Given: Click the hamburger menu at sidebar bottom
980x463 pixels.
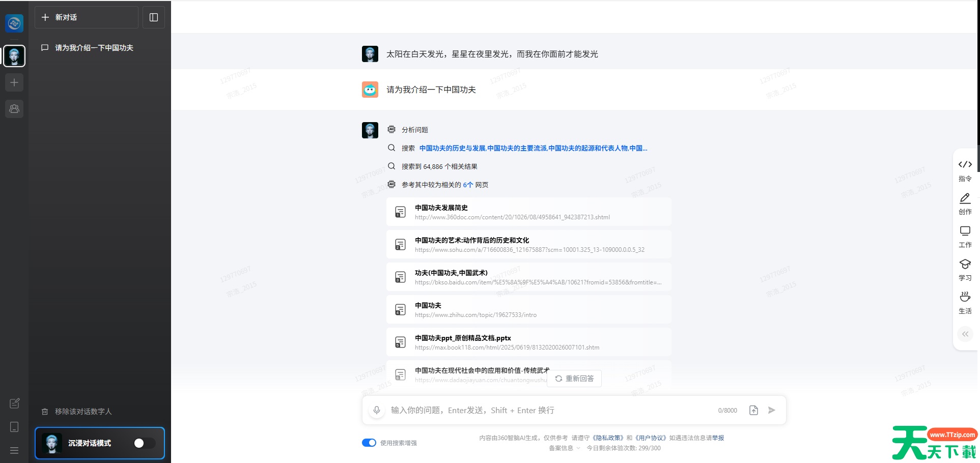Looking at the screenshot, I should (x=14, y=450).
